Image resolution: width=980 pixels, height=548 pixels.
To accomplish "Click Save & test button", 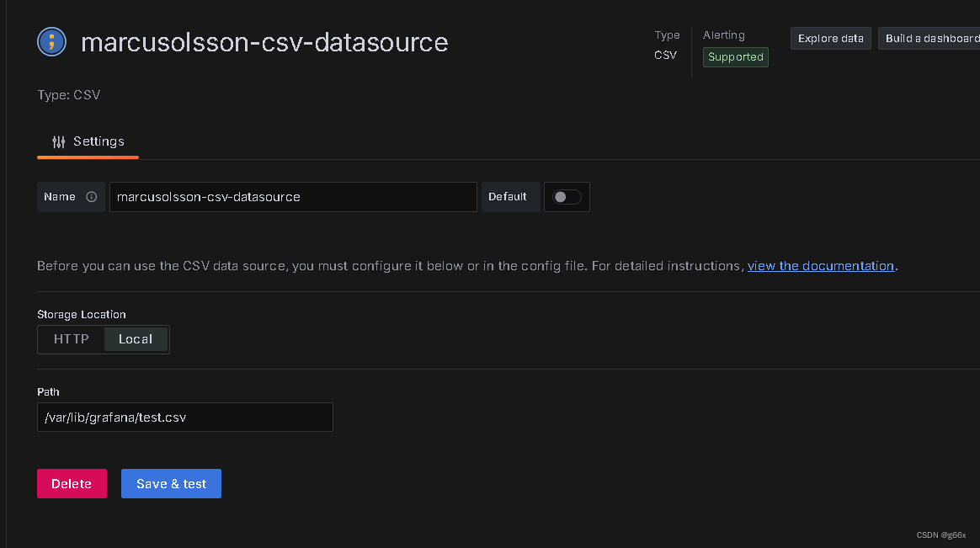I will pyautogui.click(x=171, y=484).
